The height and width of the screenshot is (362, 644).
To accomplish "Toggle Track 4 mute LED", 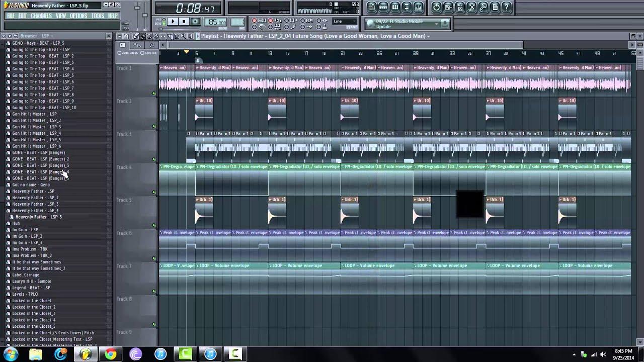I will [x=154, y=192].
